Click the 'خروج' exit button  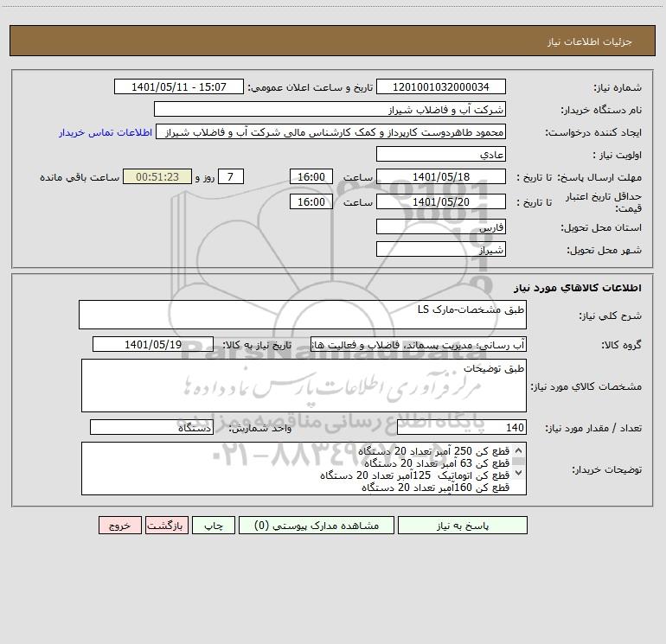coord(119,526)
